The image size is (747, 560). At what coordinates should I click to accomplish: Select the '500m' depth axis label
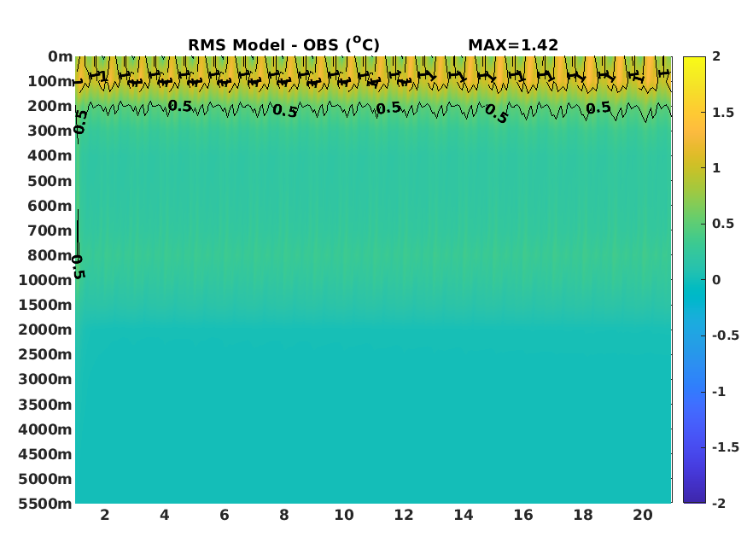click(50, 181)
